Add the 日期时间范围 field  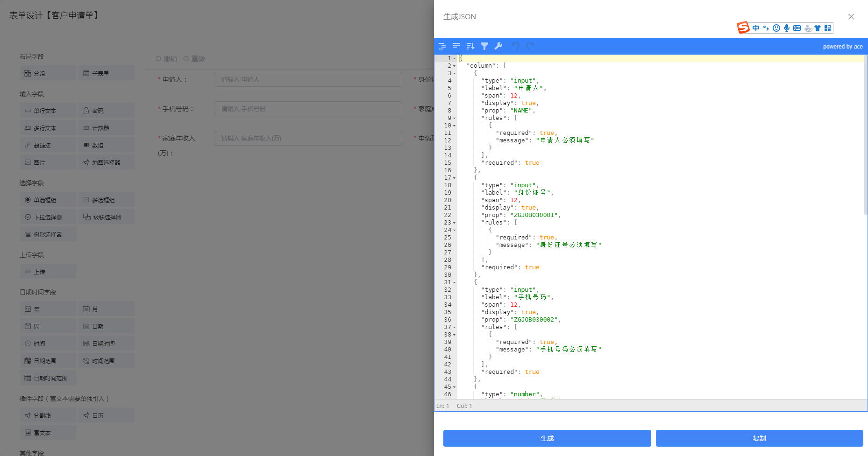click(48, 378)
